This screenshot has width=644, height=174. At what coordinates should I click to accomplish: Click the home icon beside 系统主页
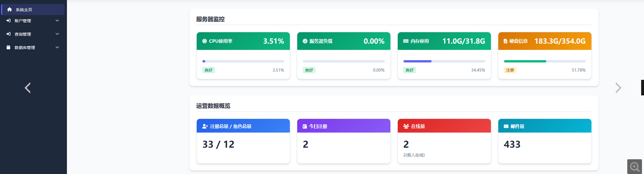9,9
